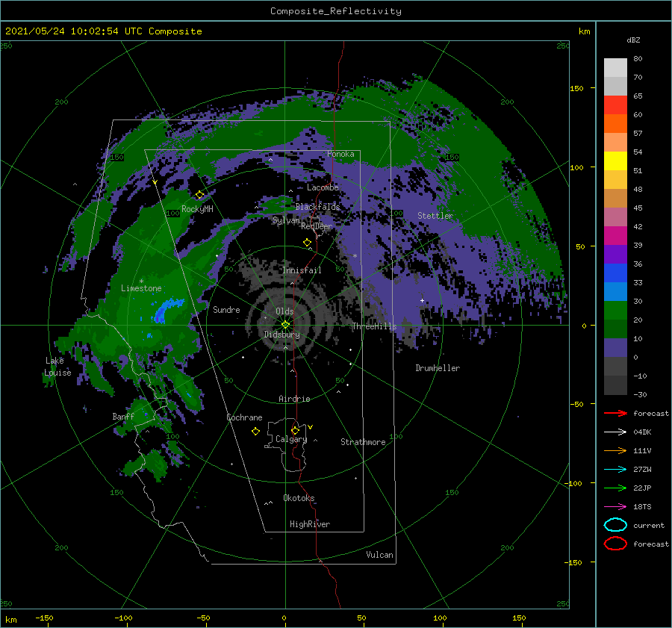Click the Olds city label
The width and height of the screenshot is (672, 628).
[284, 311]
